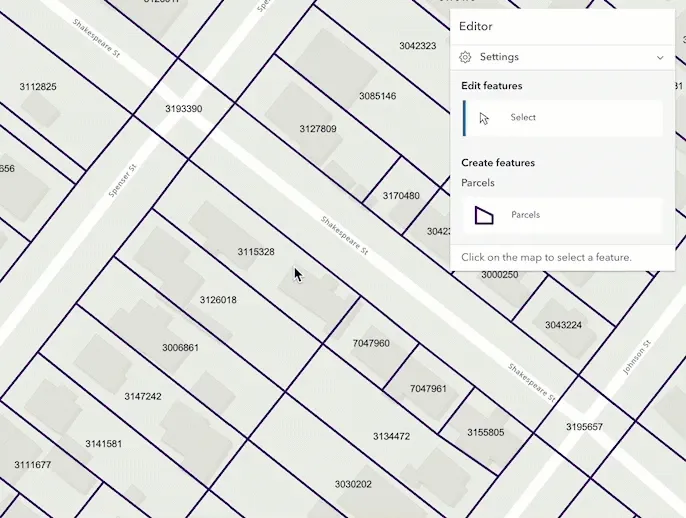Click the Edit features heading
Viewport: 686px width, 518px height.
click(x=492, y=86)
